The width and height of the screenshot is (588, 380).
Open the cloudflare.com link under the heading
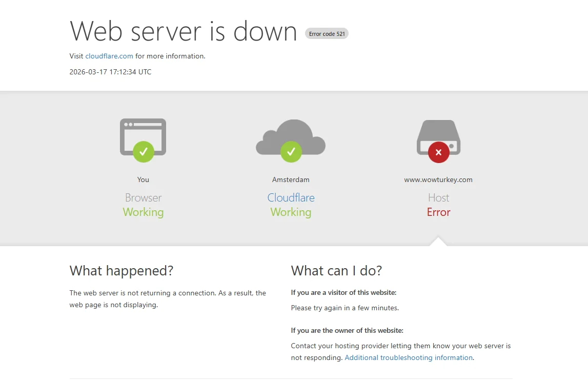coord(109,56)
